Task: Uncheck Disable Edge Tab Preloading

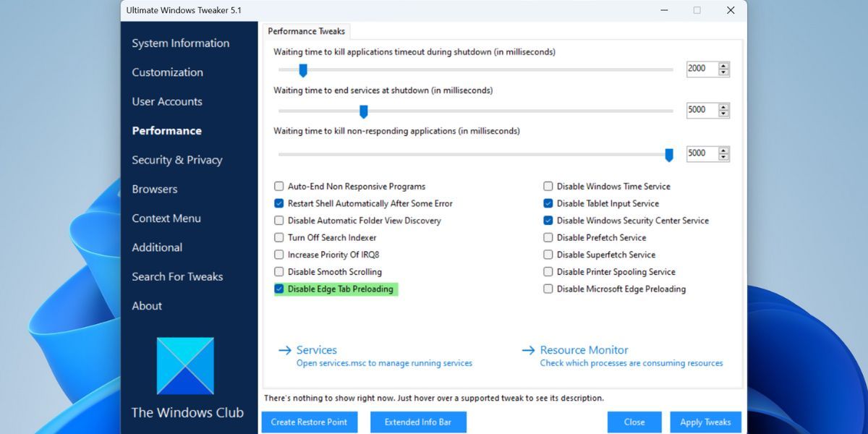Action: pyautogui.click(x=278, y=289)
